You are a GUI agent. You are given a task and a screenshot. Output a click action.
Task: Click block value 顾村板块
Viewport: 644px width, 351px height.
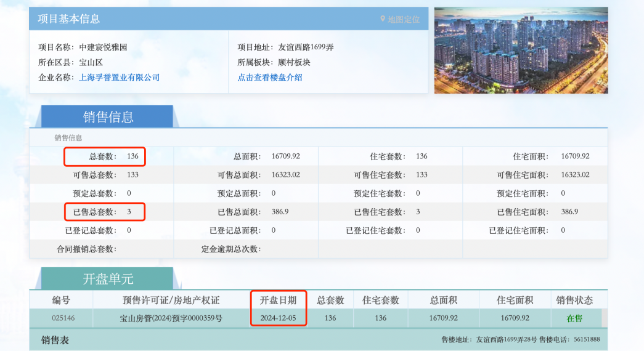point(294,62)
